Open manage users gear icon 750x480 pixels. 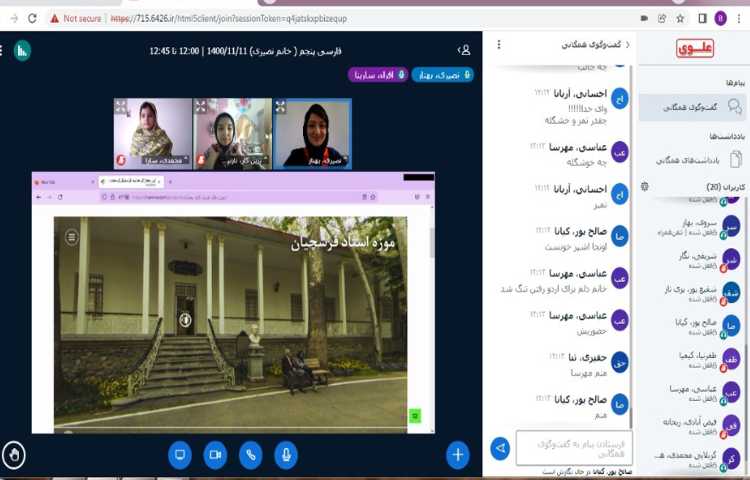645,186
